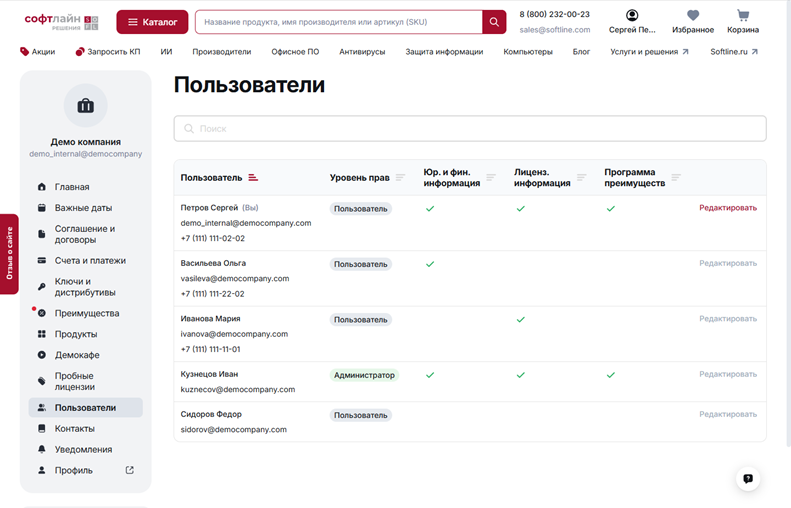This screenshot has height=508, width=791.
Task: Click external link icon next to Профиль
Action: pos(130,470)
